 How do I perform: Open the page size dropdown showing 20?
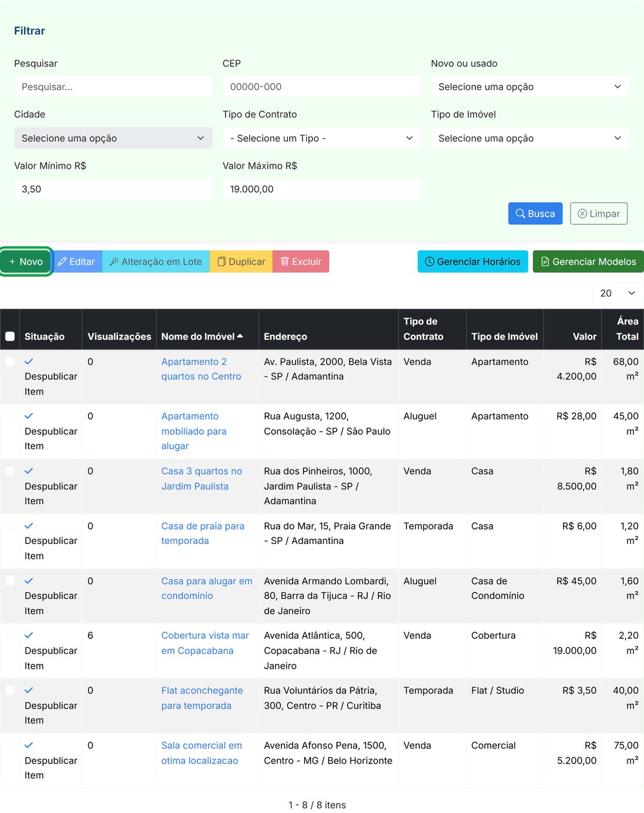(x=618, y=293)
